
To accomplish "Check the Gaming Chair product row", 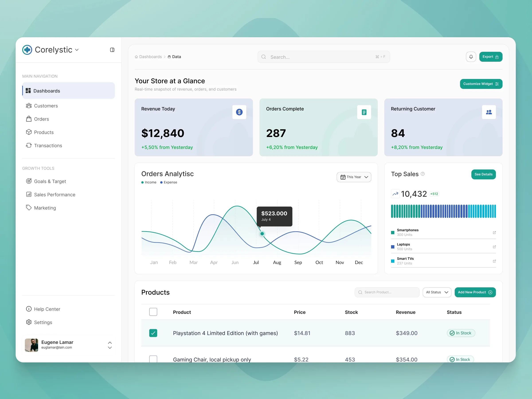I will [153, 359].
